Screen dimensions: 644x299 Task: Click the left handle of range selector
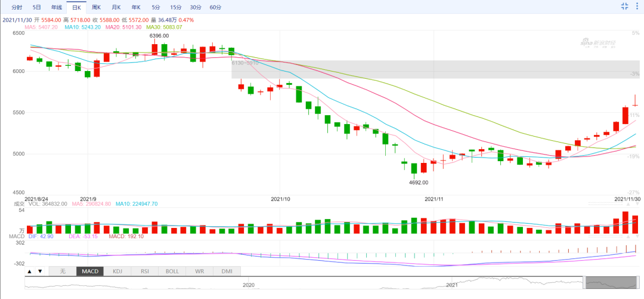click(x=585, y=283)
